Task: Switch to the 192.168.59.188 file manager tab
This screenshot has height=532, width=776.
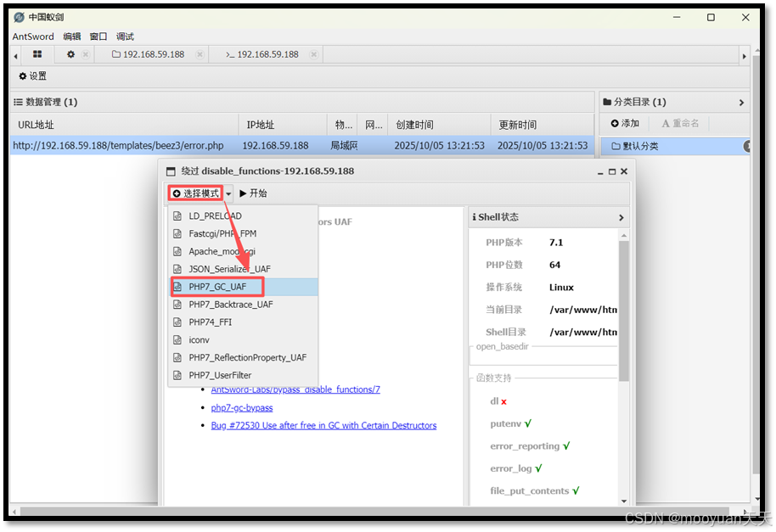Action: click(x=148, y=54)
